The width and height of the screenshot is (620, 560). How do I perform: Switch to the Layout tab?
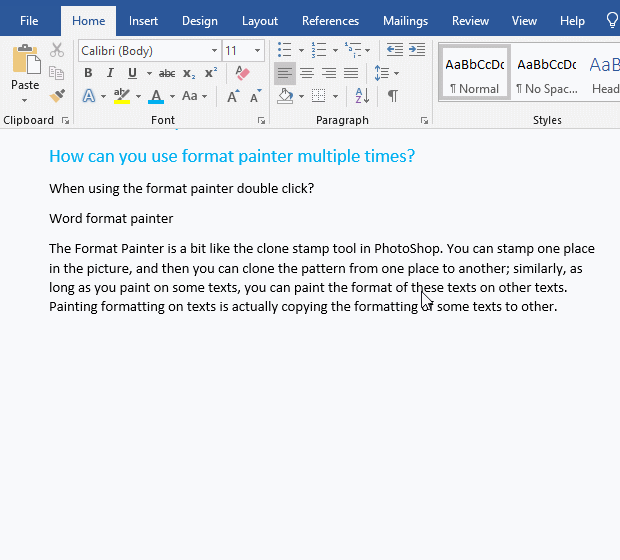[x=260, y=21]
